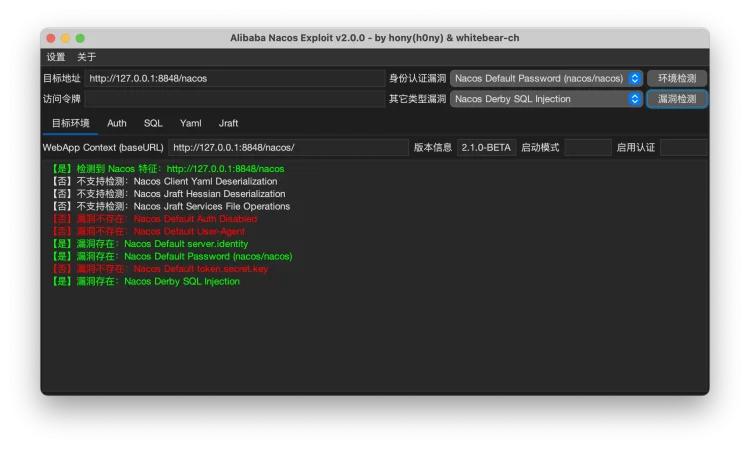Open the 设置 menu

click(x=55, y=57)
